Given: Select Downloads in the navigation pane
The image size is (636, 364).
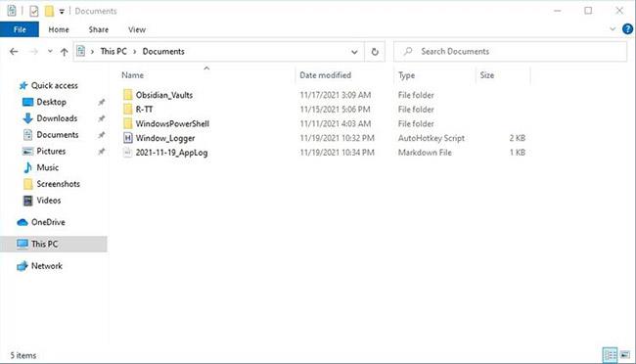Looking at the screenshot, I should coord(57,118).
